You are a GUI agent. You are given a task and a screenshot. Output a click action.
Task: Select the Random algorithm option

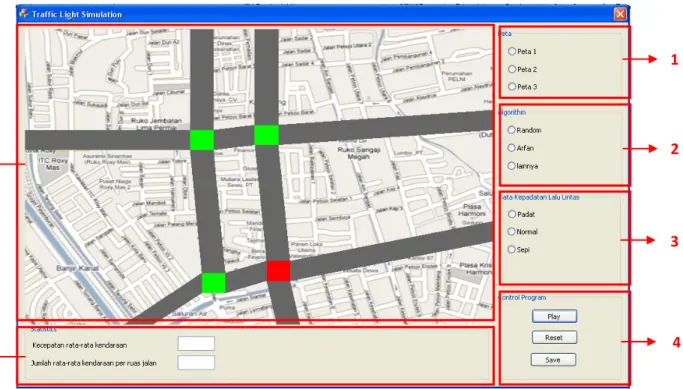512,130
